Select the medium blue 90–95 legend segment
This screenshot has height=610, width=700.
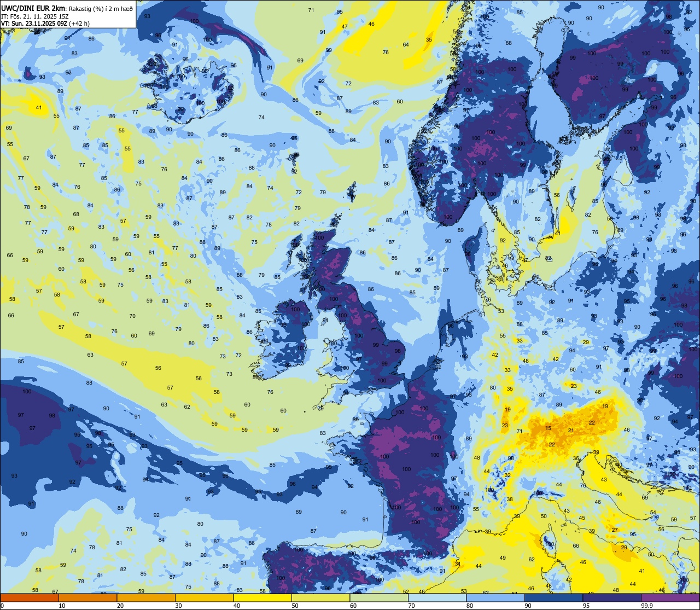pyautogui.click(x=553, y=598)
